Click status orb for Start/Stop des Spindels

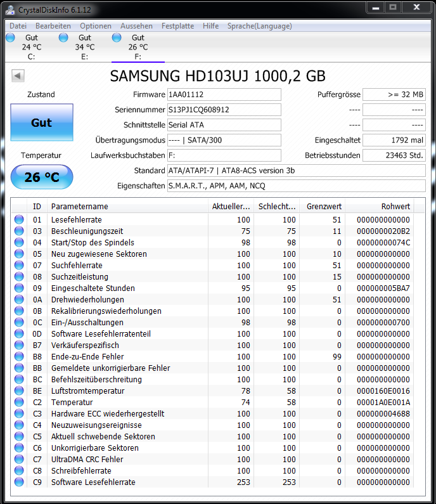(x=19, y=242)
